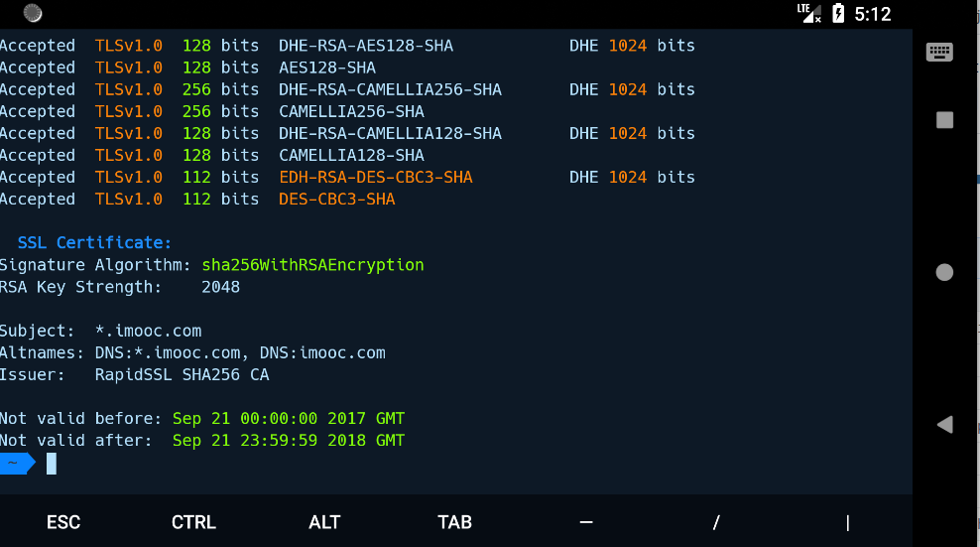Click the blue tilde shell prompt

point(16,463)
